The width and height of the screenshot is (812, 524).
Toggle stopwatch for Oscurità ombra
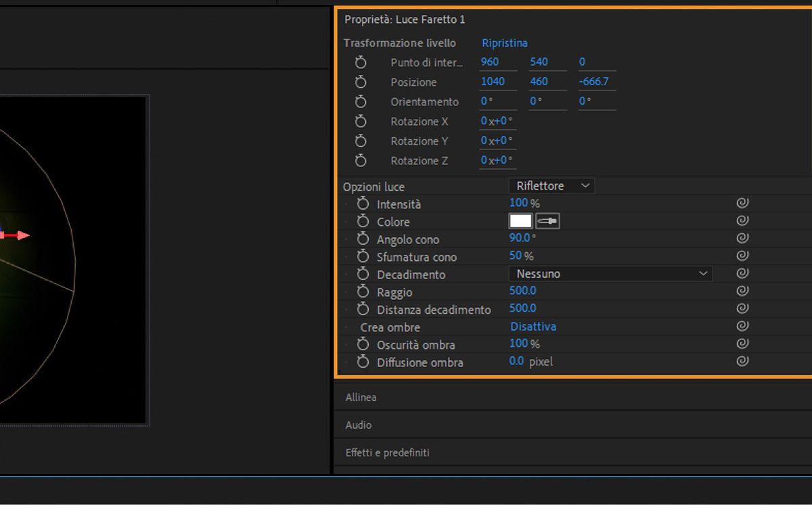coord(363,344)
